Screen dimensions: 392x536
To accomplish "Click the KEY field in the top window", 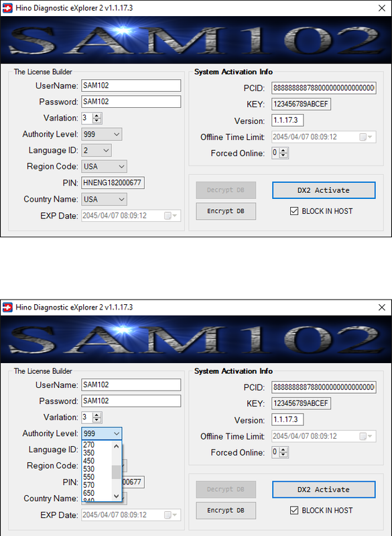I will tap(301, 105).
